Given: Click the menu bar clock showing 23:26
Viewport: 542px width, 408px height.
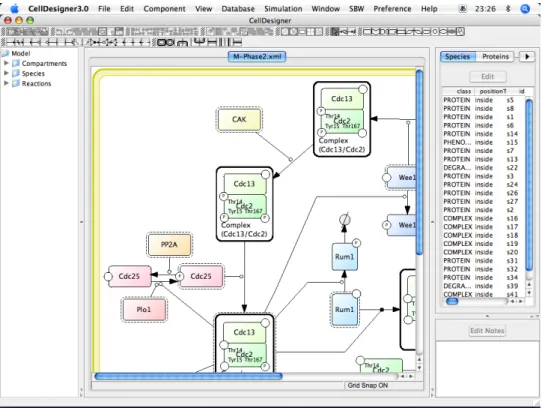Looking at the screenshot, I should (x=485, y=9).
